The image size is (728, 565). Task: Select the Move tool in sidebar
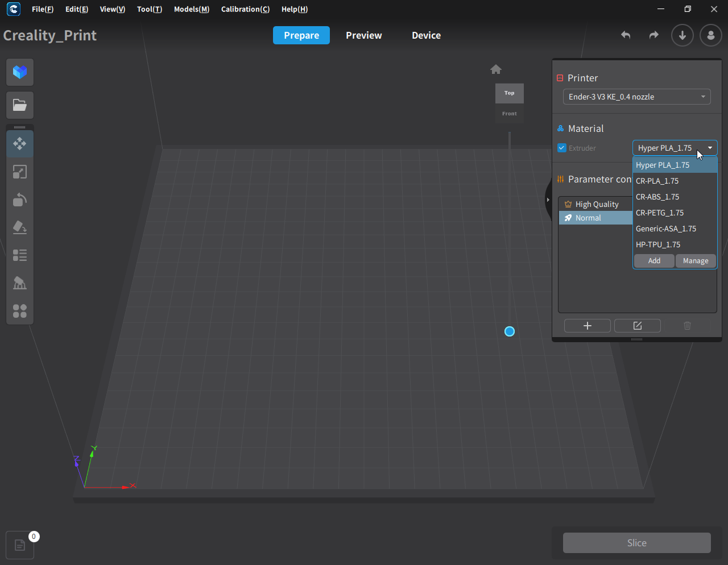point(20,143)
